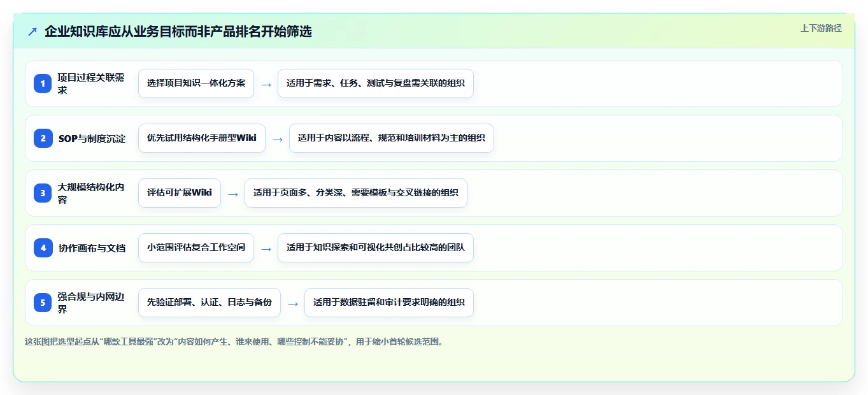Click the arrow icon beside the main title

(x=32, y=32)
